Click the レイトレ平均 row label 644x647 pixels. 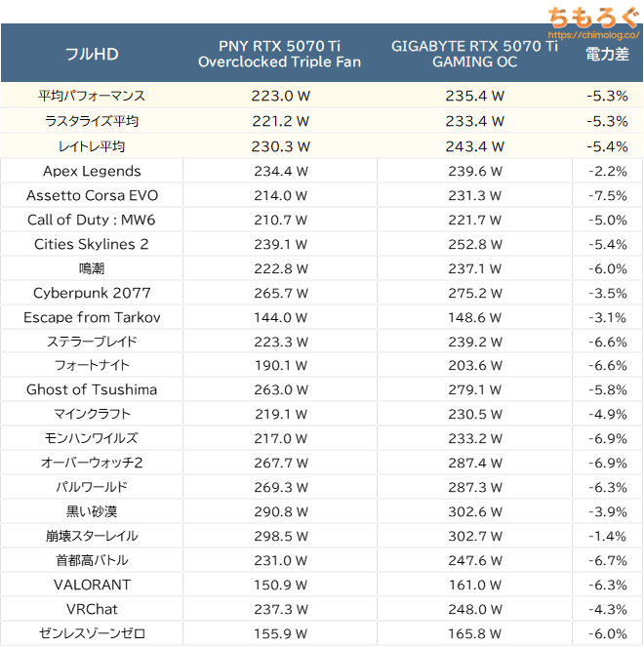(92, 146)
